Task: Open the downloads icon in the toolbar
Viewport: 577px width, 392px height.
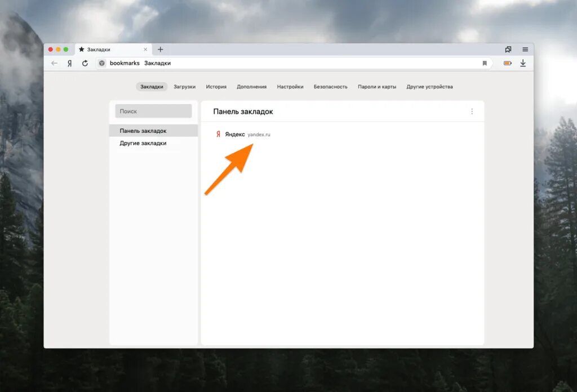Action: point(523,63)
